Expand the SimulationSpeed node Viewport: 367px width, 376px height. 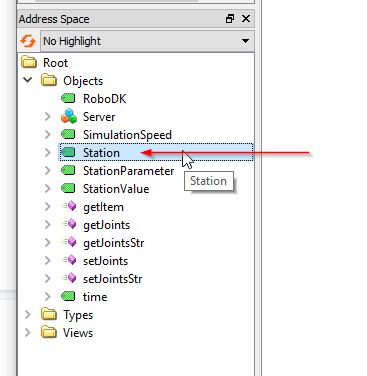(x=48, y=134)
